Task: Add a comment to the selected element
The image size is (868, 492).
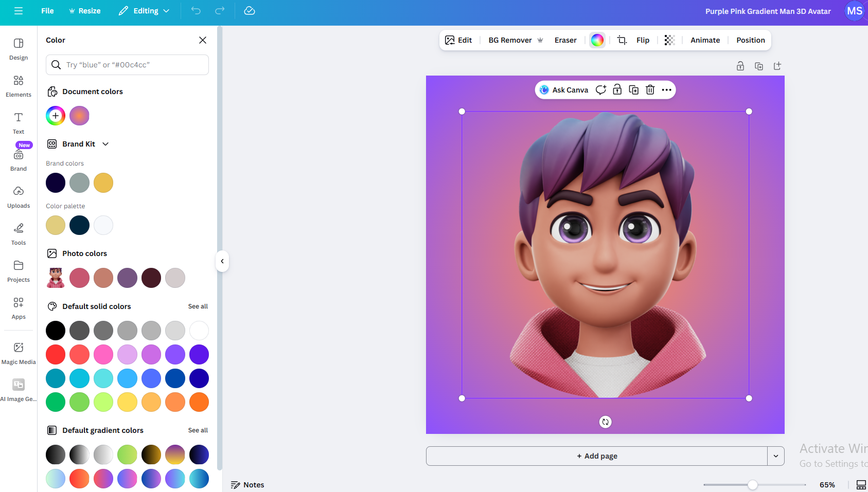Action: click(x=601, y=90)
